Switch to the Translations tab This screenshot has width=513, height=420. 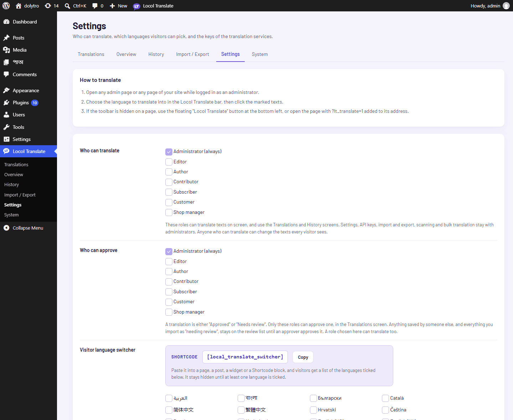coord(91,54)
